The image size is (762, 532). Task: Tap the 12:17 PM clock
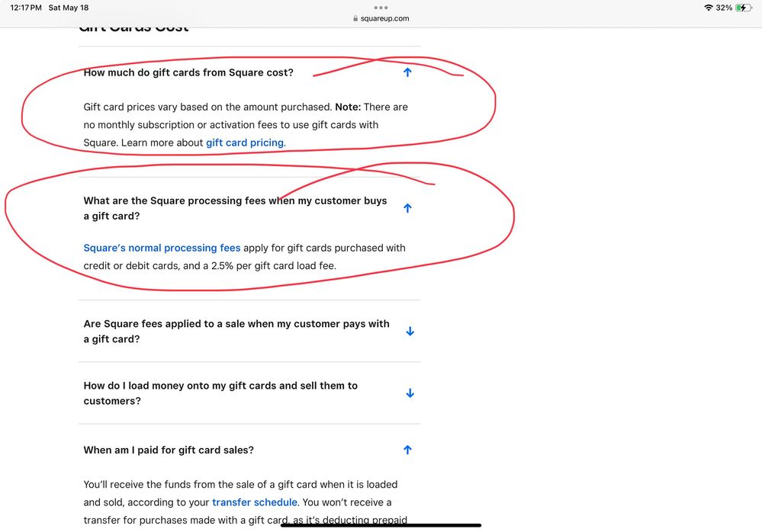(x=26, y=8)
